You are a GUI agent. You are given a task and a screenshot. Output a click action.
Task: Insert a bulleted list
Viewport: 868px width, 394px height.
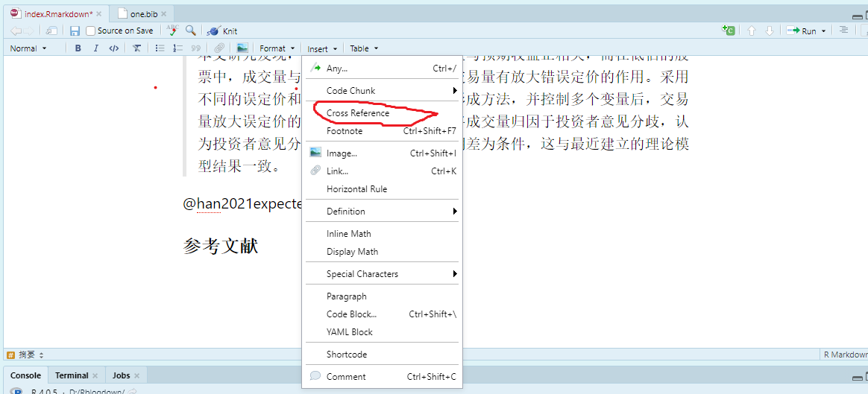[x=159, y=48]
